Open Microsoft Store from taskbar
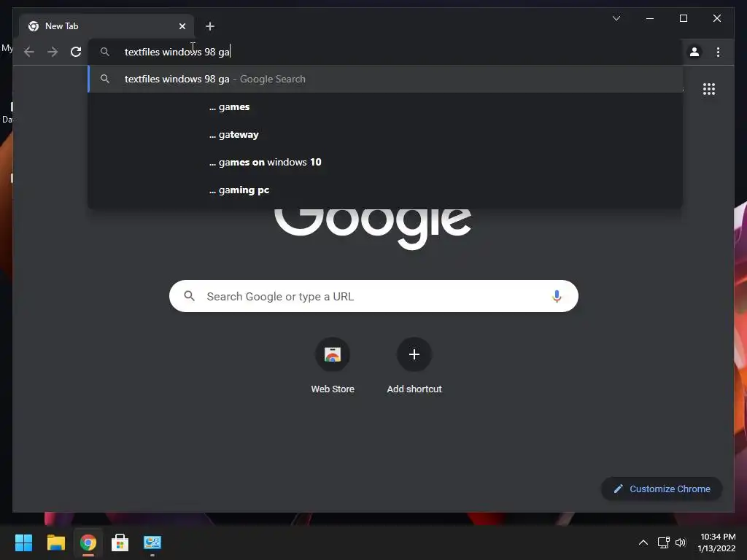This screenshot has height=560, width=747. (120, 542)
